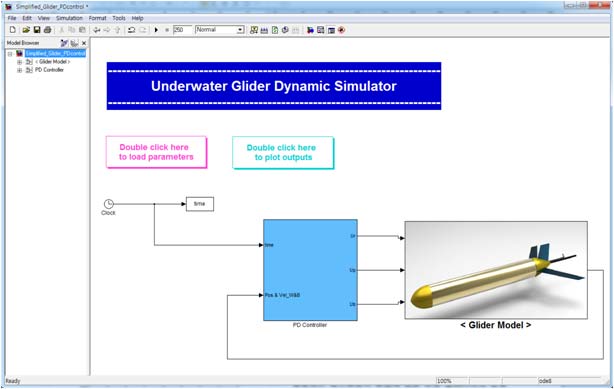Toggle the Model Browser pane icon
Image resolution: width=614 pixels, height=389 pixels.
click(x=331, y=30)
